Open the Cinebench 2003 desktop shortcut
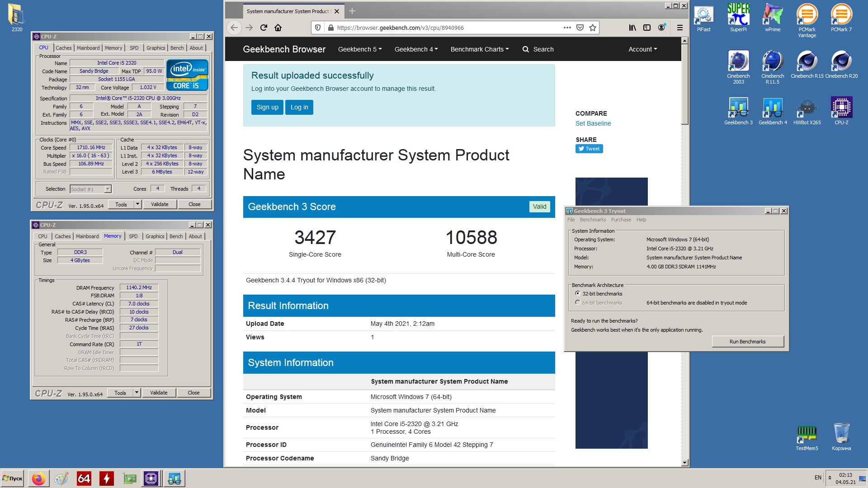868x488 pixels. point(738,67)
